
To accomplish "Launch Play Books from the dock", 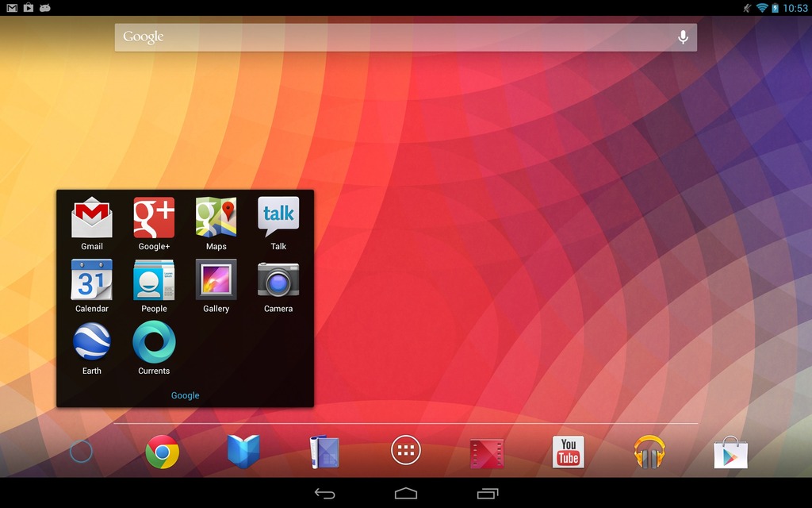I will [243, 452].
